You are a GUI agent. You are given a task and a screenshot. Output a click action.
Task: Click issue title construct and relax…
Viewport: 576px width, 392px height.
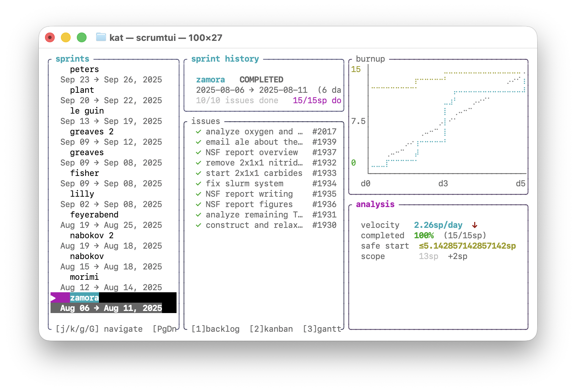[254, 225]
